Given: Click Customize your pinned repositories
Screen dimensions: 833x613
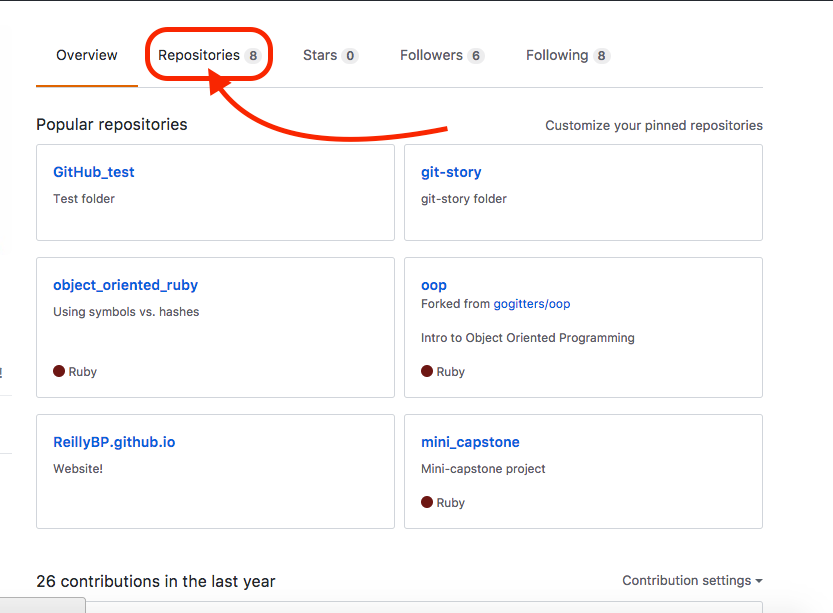Looking at the screenshot, I should [653, 125].
